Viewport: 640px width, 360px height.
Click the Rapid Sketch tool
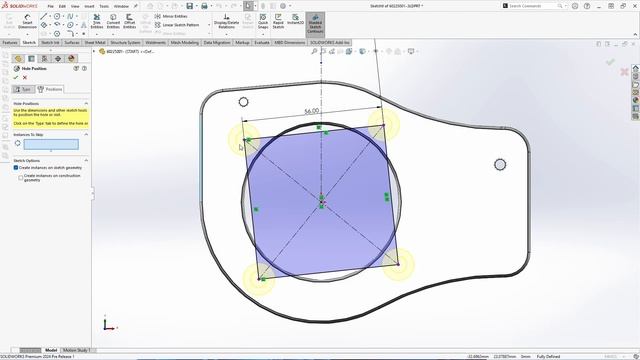point(278,21)
